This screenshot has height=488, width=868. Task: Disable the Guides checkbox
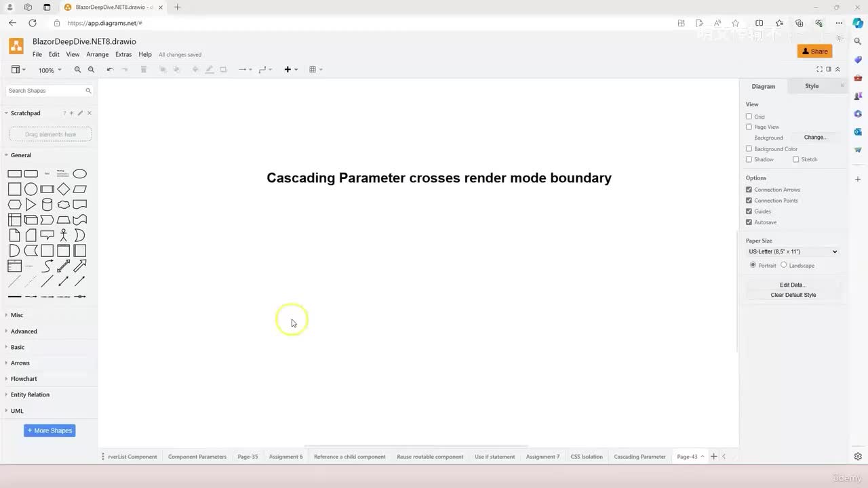(x=749, y=211)
